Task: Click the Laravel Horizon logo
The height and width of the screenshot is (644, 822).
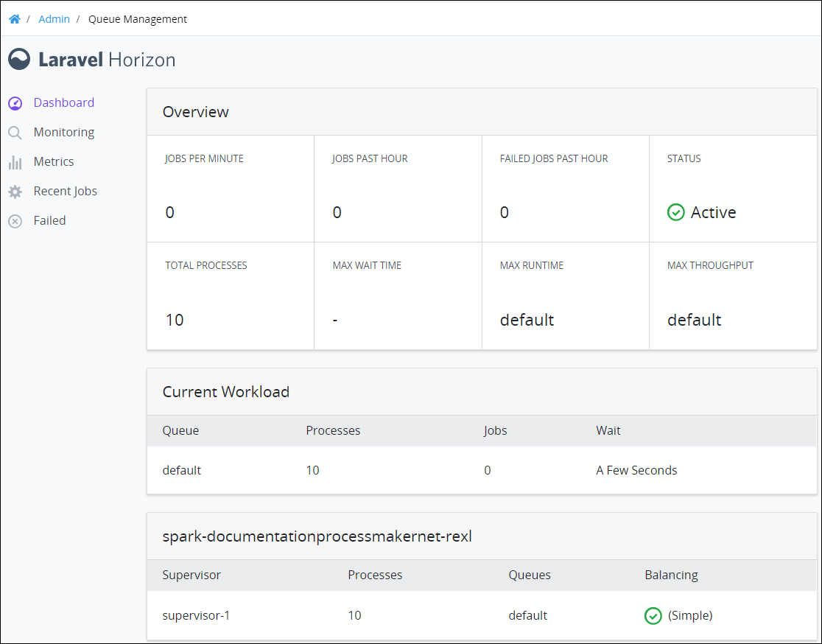Action: click(91, 59)
